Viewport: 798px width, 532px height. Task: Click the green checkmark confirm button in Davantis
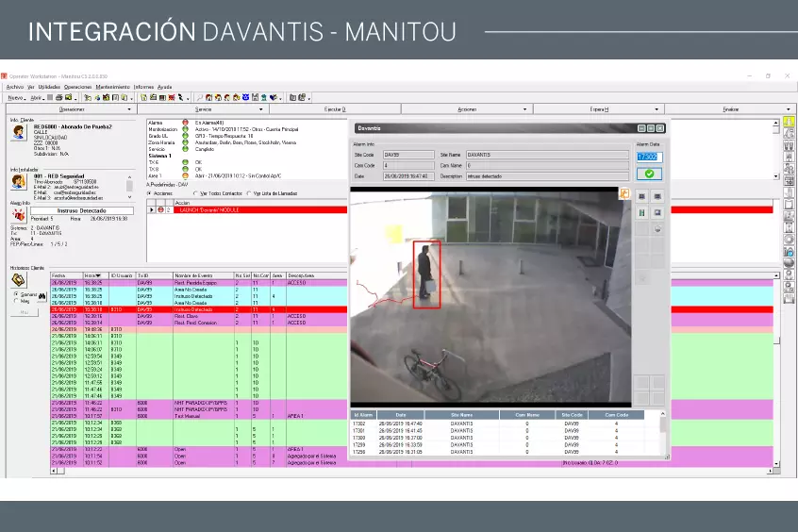click(x=649, y=174)
